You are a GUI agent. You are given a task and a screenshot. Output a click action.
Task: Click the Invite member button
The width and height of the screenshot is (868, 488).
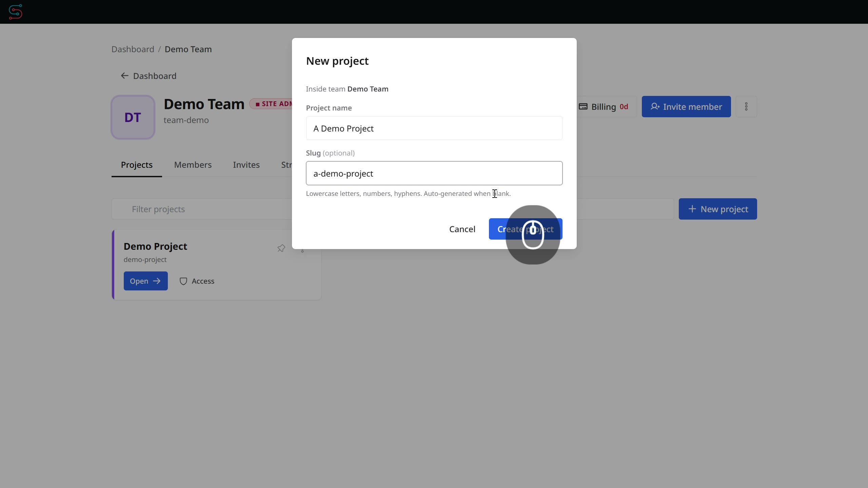[x=686, y=107]
